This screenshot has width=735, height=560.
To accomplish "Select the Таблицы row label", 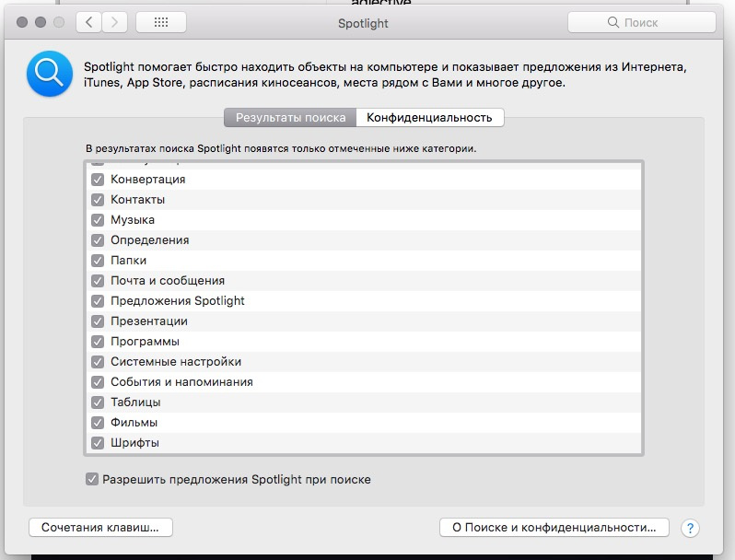I will point(135,402).
